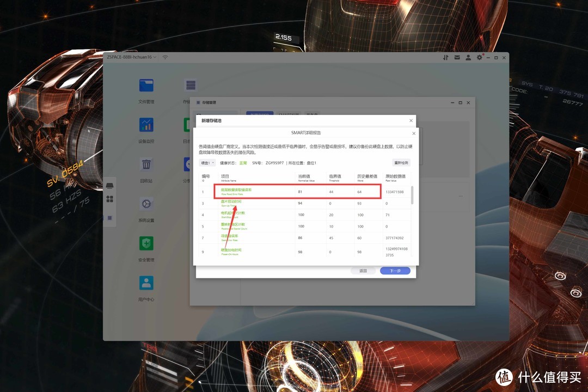Click the four-squares app grid dock icon

click(x=109, y=199)
